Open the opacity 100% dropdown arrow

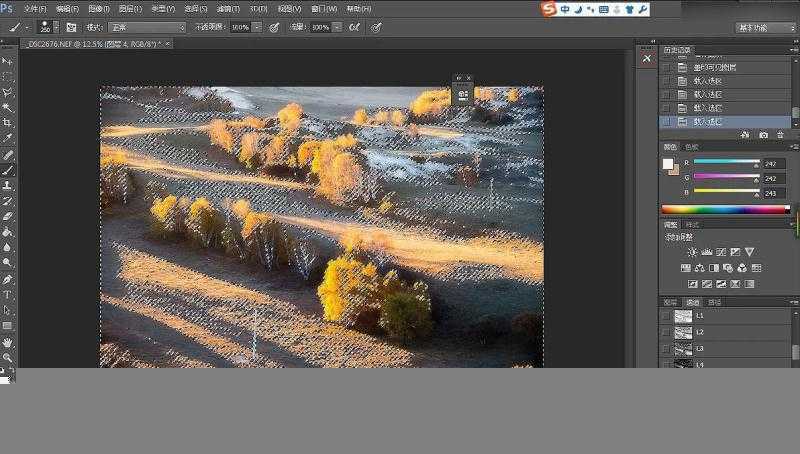pos(257,27)
